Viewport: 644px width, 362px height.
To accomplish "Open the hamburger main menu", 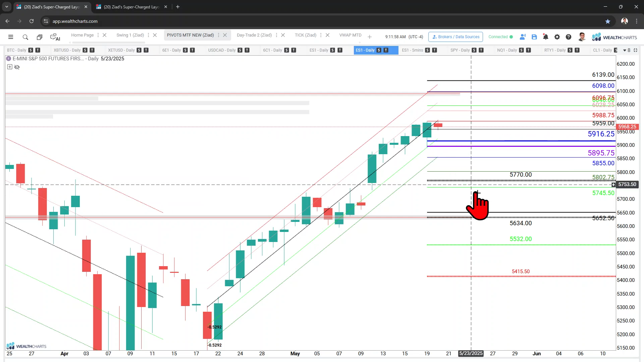I will tap(11, 37).
